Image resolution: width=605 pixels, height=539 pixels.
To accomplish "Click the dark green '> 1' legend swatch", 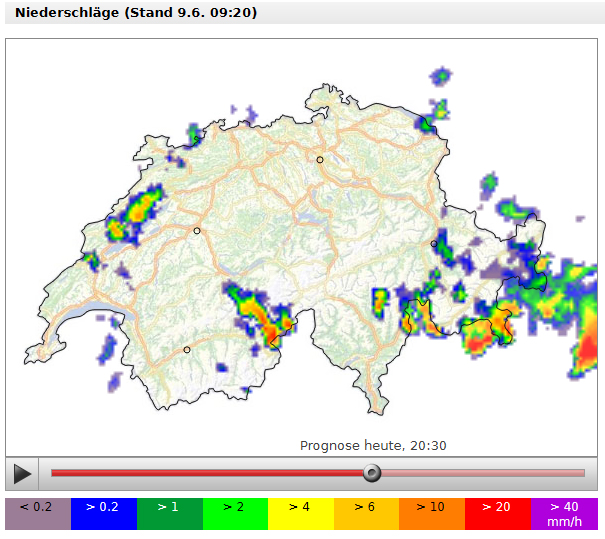I will point(169,513).
